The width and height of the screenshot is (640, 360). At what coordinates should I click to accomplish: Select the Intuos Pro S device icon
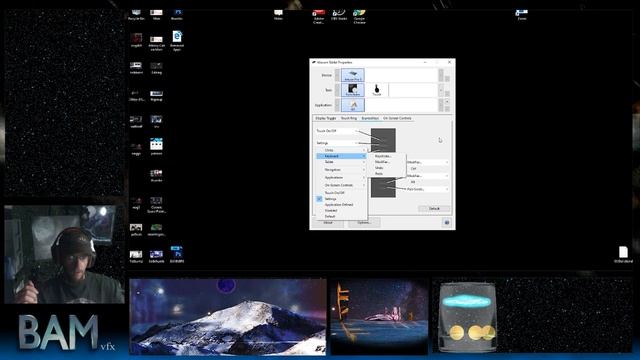353,75
